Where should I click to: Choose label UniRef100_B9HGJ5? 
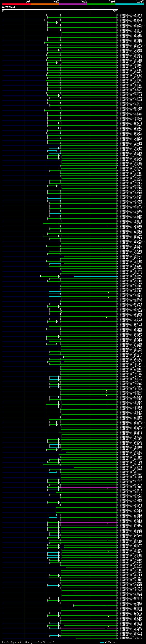pos(131,105)
